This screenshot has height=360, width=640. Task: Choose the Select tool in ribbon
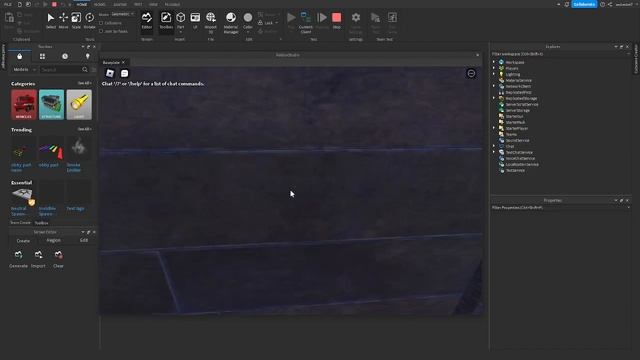51,20
